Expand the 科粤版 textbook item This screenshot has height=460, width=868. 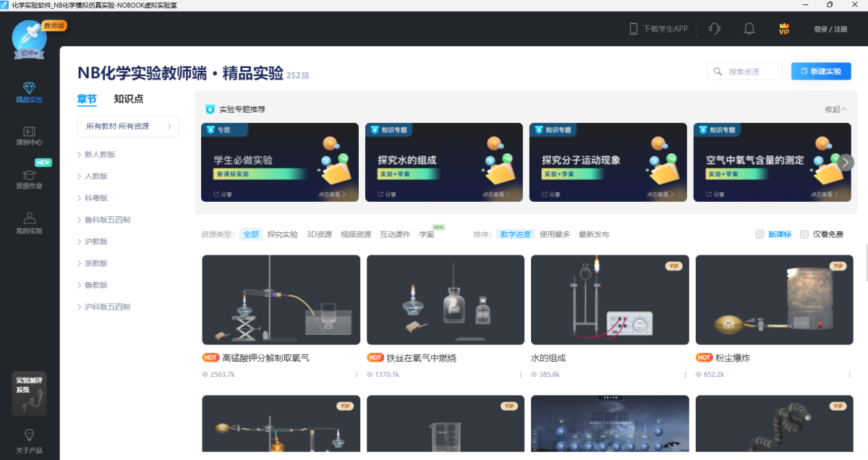tap(93, 198)
